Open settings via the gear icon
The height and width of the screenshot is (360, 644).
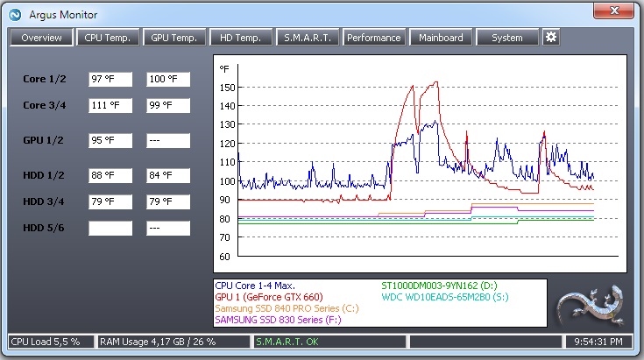(x=550, y=37)
